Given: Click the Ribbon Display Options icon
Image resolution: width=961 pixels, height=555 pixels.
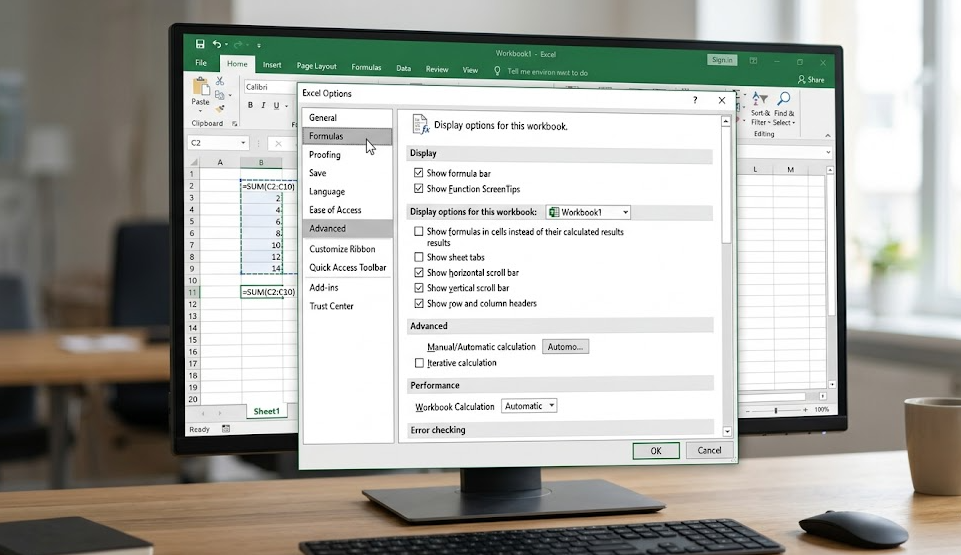Looking at the screenshot, I should click(x=753, y=61).
